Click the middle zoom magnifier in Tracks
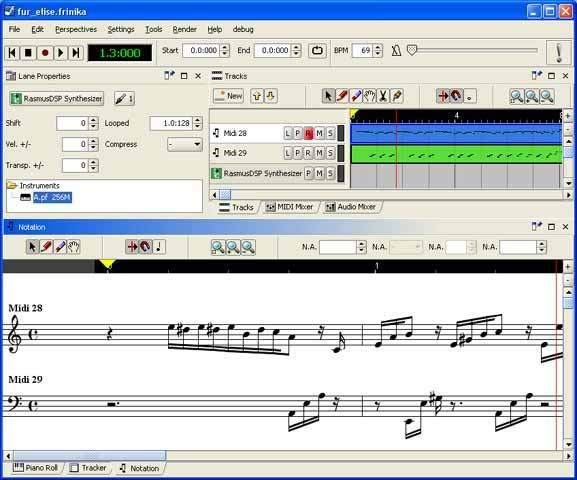Viewport: 577px width, 480px height. [532, 96]
